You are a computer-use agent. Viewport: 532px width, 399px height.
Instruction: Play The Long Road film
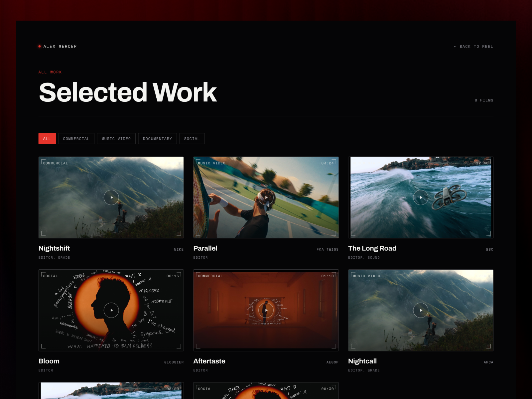421,198
